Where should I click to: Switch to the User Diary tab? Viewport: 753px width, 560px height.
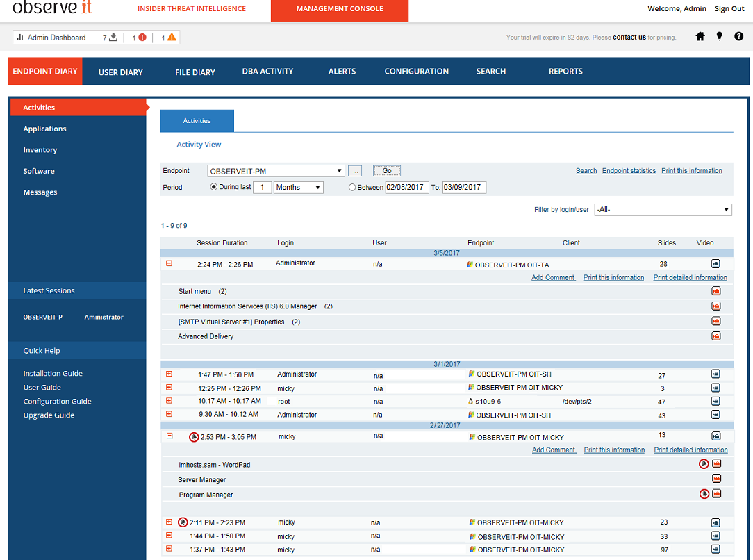tap(120, 72)
